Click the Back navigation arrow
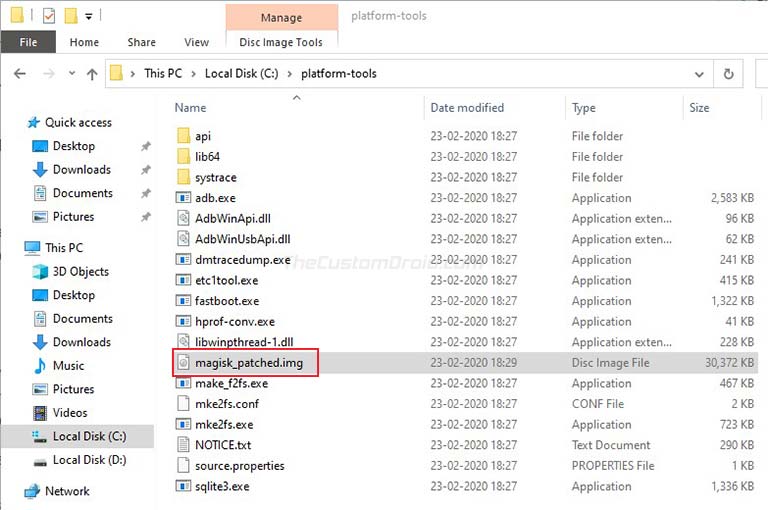Screen dimensions: 768x510 [20, 74]
